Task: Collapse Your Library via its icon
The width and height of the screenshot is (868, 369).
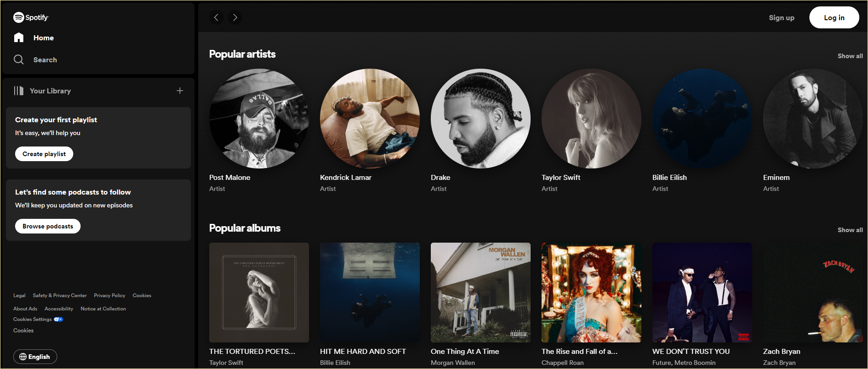Action: 18,91
